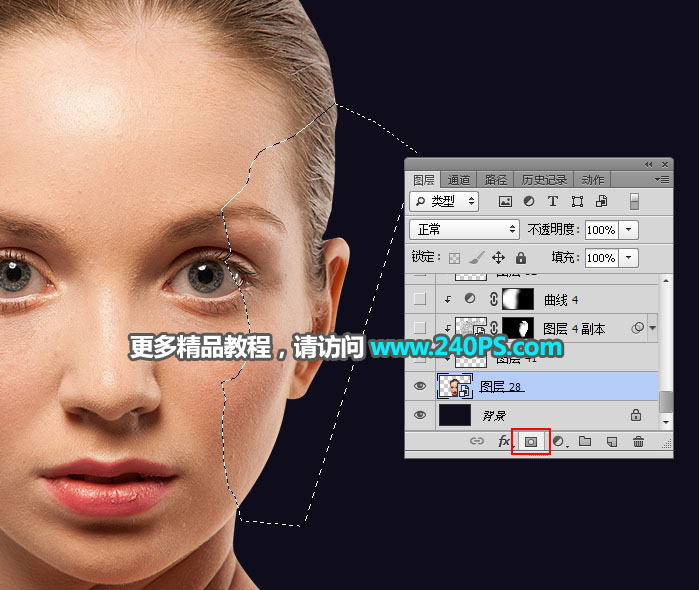Select the 背景 layer name
The width and height of the screenshot is (699, 590).
click(494, 416)
